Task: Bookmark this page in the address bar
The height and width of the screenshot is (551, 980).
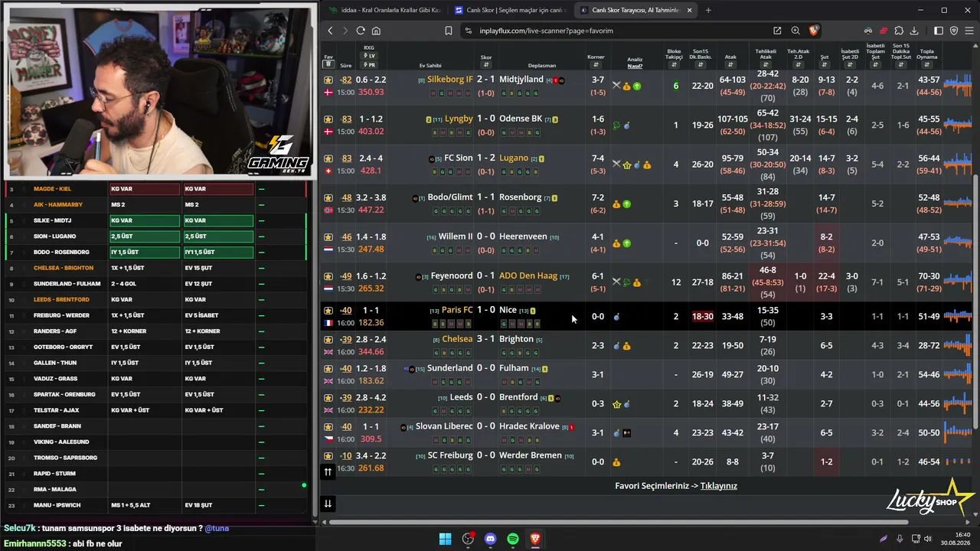Action: pyautogui.click(x=449, y=31)
